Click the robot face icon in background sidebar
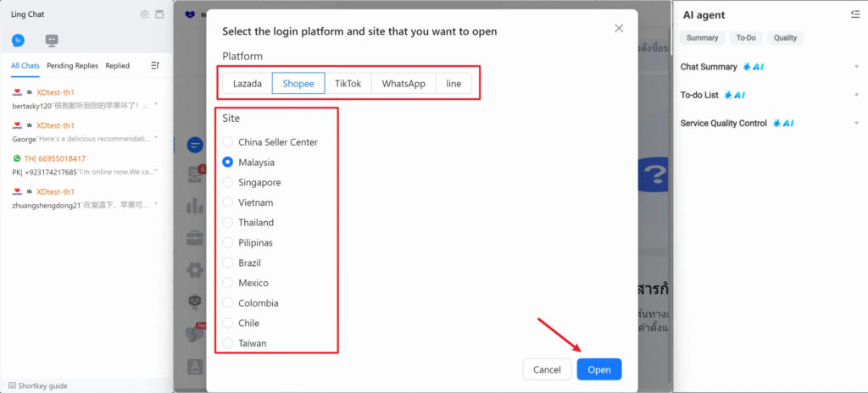The width and height of the screenshot is (868, 393). [x=195, y=302]
